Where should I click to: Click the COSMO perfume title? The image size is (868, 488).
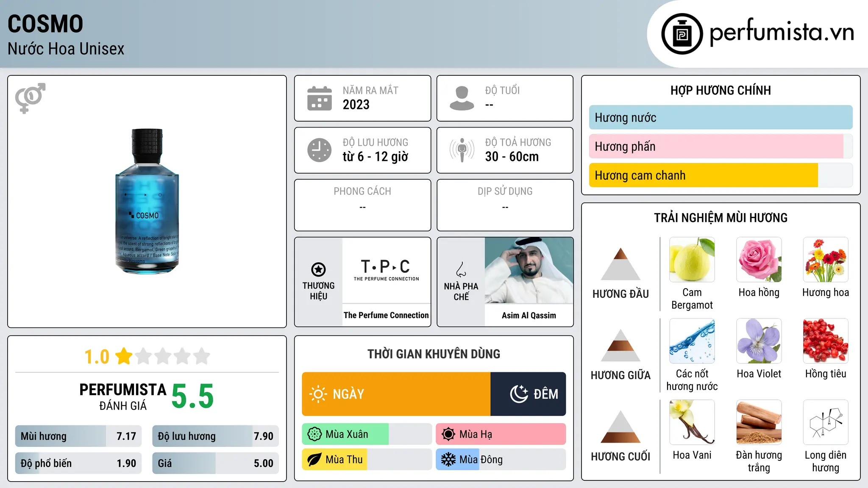[x=45, y=24]
